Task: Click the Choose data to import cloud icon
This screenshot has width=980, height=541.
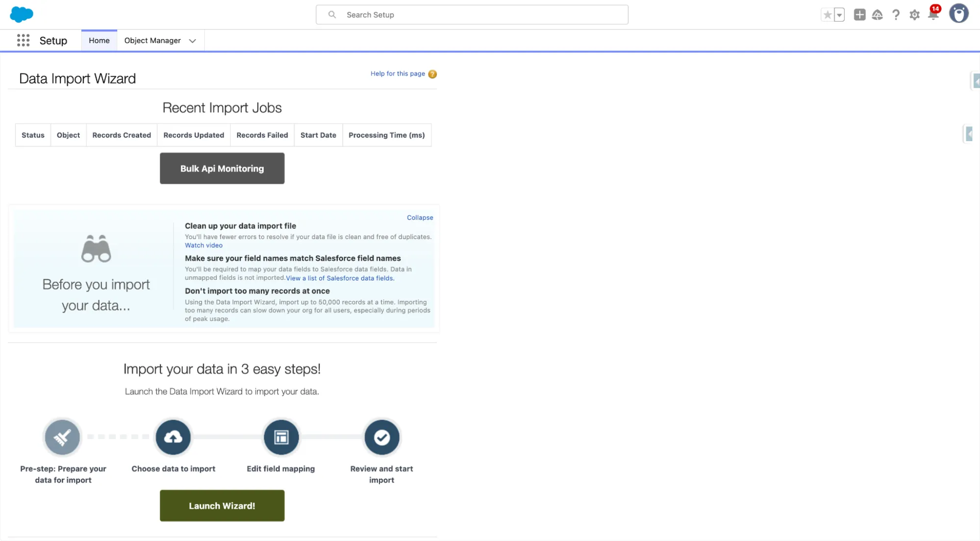Action: [x=173, y=437]
